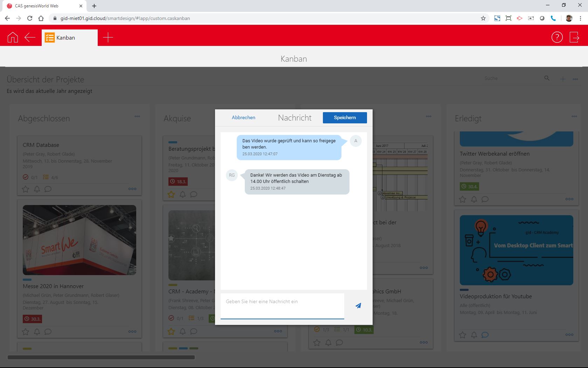The height and width of the screenshot is (368, 588).
Task: Click the 30.3. due date badge
Action: [32, 319]
